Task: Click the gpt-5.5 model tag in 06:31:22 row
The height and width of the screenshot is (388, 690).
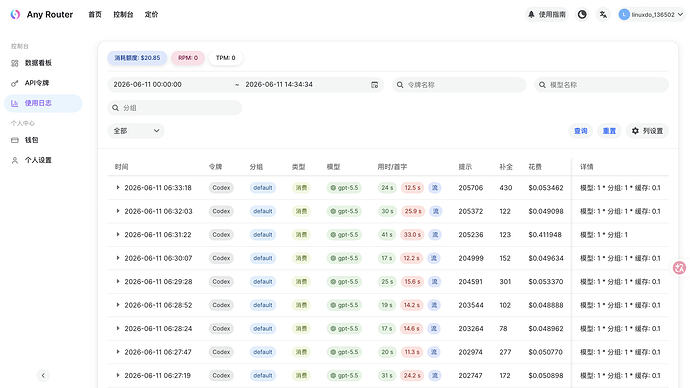Action: point(344,234)
